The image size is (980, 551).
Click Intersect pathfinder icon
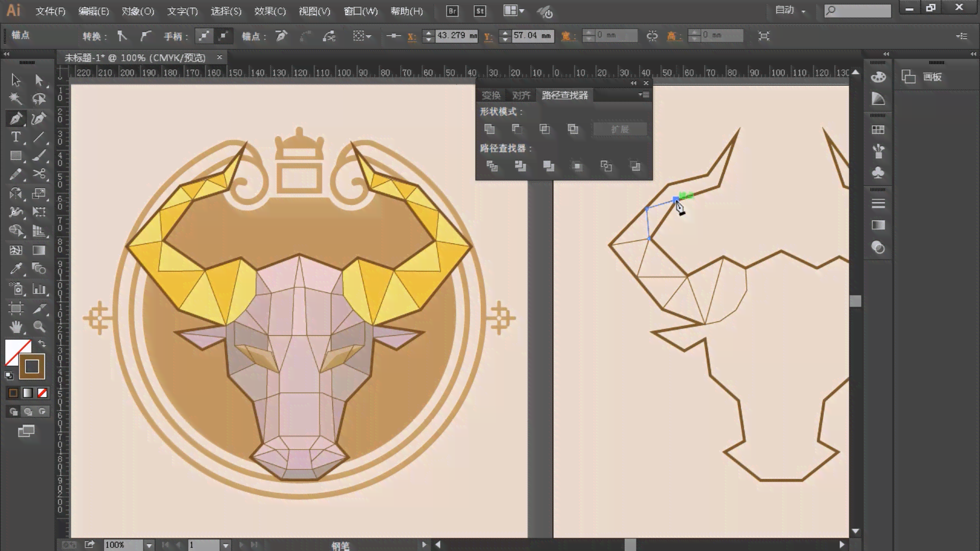[545, 129]
